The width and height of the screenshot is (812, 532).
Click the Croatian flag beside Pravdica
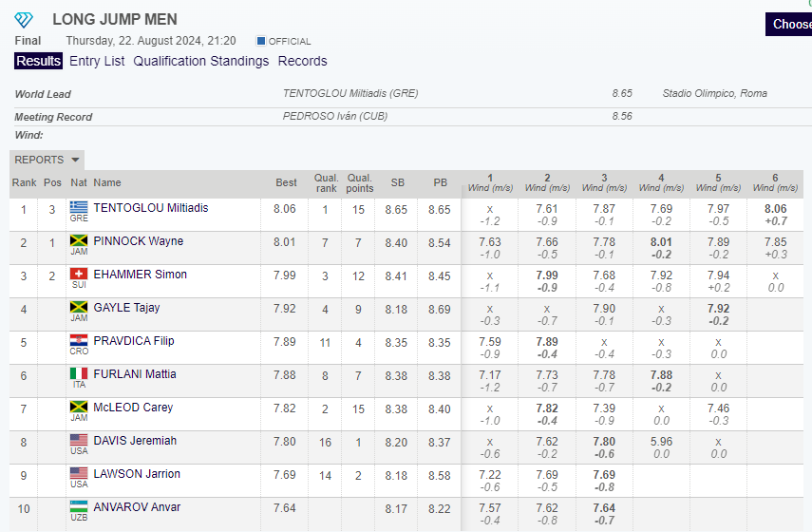click(x=78, y=341)
